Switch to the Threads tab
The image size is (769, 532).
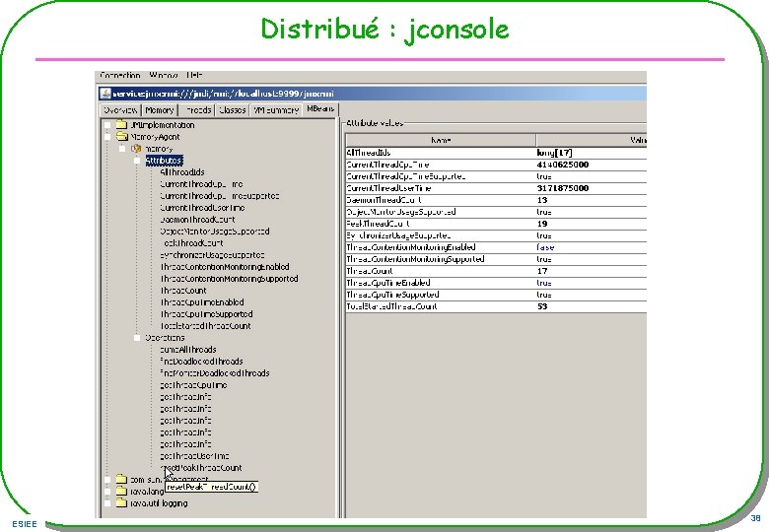pyautogui.click(x=197, y=110)
